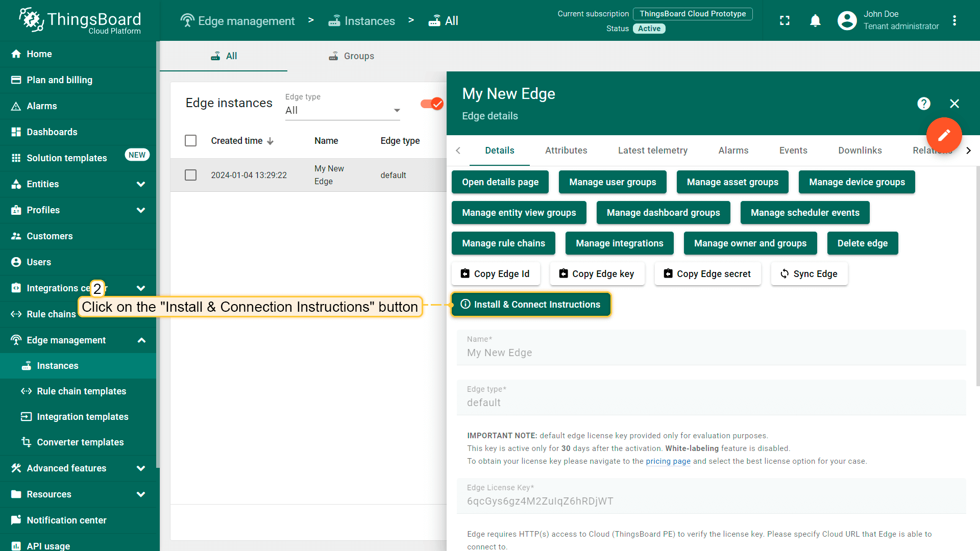Open Converter templates
Viewport: 980px width, 551px height.
pos(78,442)
